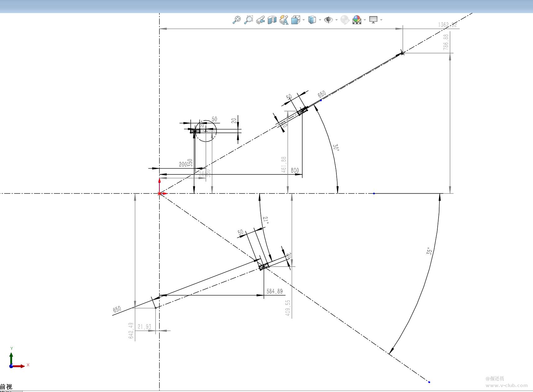Open the Section View tool

tap(272, 20)
